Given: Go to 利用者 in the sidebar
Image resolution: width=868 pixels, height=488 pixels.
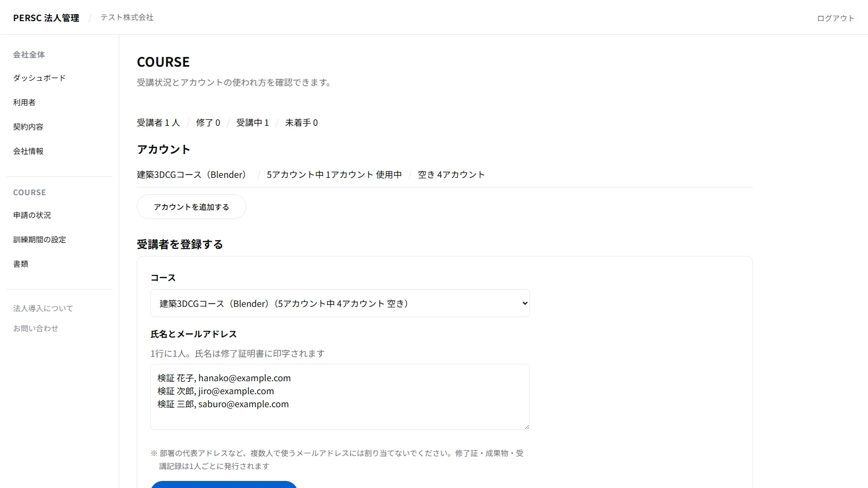Looking at the screenshot, I should point(24,102).
